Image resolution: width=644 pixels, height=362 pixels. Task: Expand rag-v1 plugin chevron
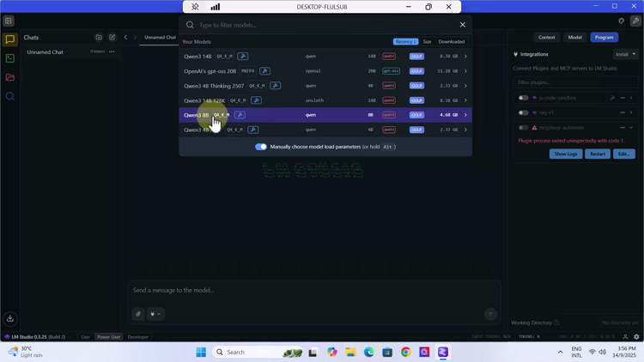[x=631, y=112]
